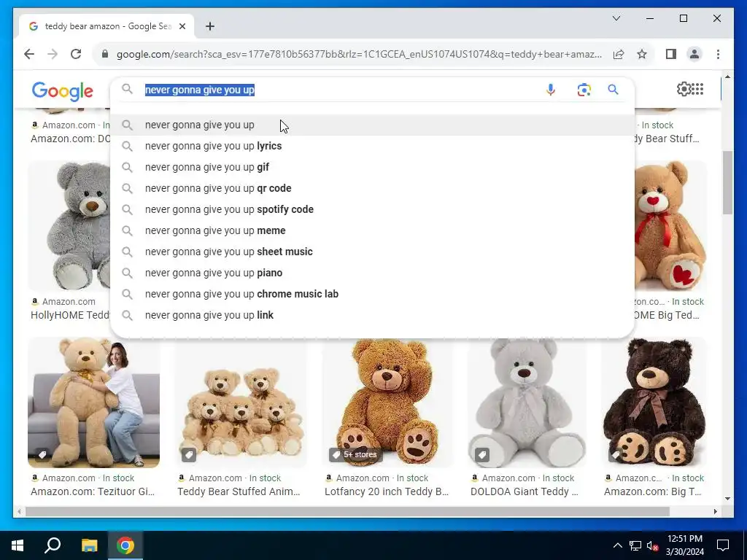Click the vertical scrollbar thumb
This screenshot has width=747, height=560.
coord(727,183)
